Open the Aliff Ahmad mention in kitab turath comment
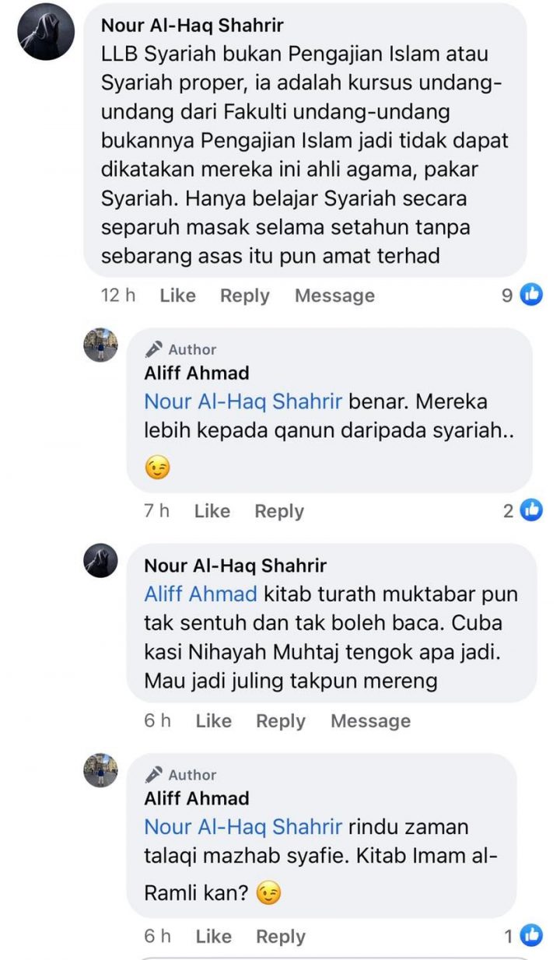Screen dimensions: 560x960 [201, 594]
